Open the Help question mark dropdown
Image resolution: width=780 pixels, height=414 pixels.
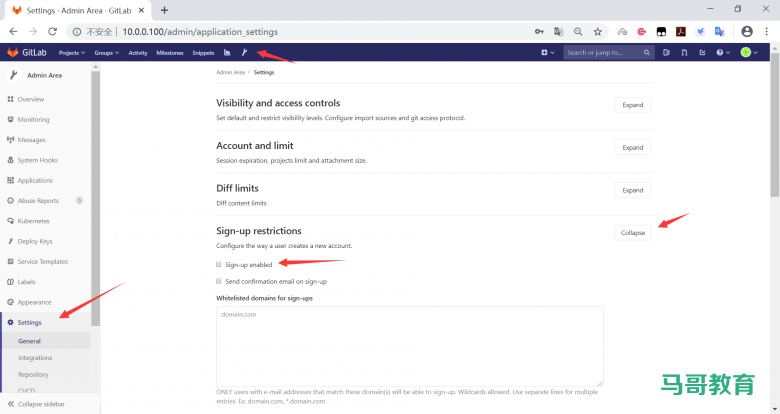pyautogui.click(x=723, y=52)
